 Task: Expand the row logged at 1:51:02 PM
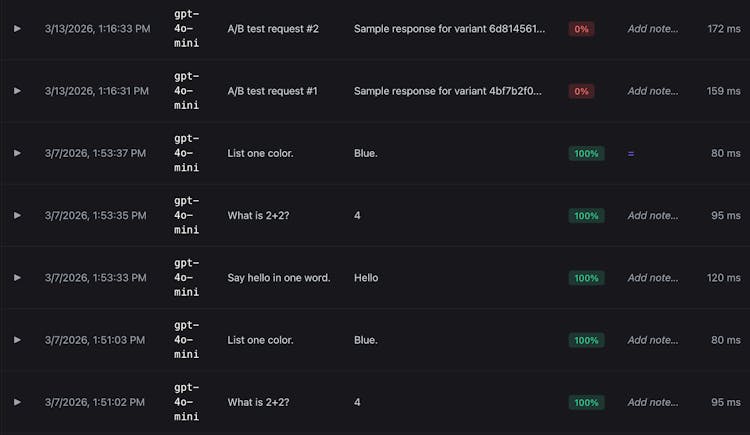(x=17, y=402)
